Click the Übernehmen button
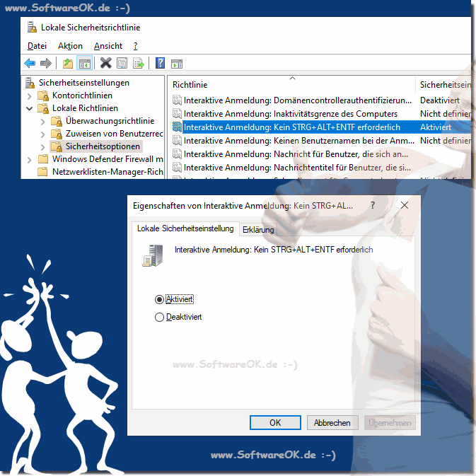Image resolution: width=476 pixels, height=476 pixels. click(x=390, y=422)
